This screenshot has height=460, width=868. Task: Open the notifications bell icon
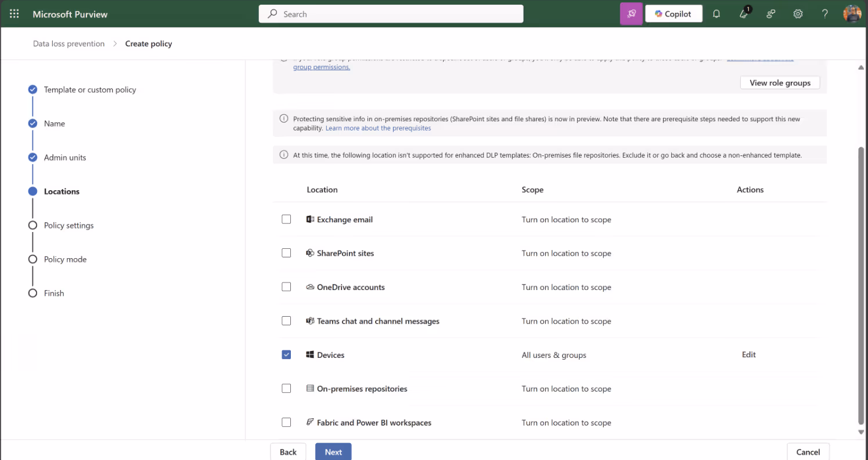(x=716, y=14)
